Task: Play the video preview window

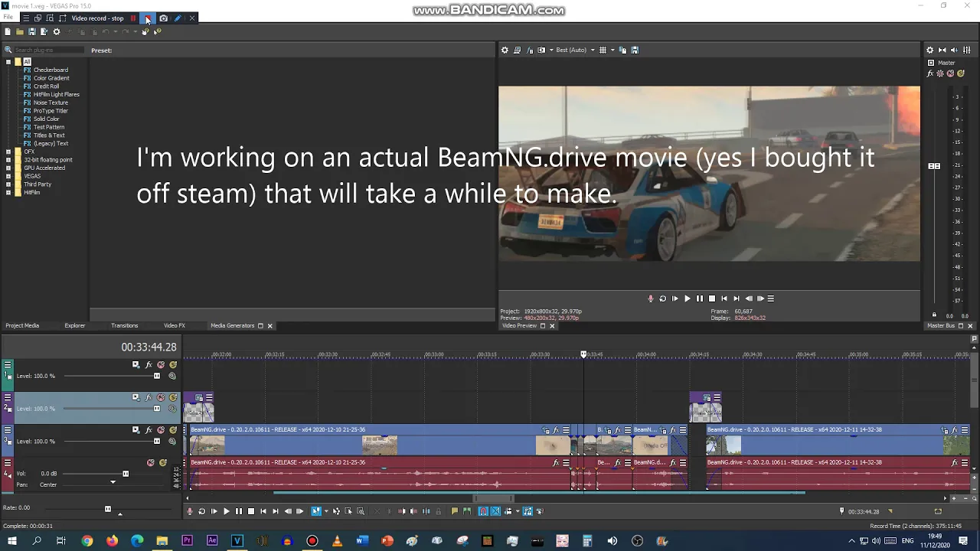Action: (687, 298)
